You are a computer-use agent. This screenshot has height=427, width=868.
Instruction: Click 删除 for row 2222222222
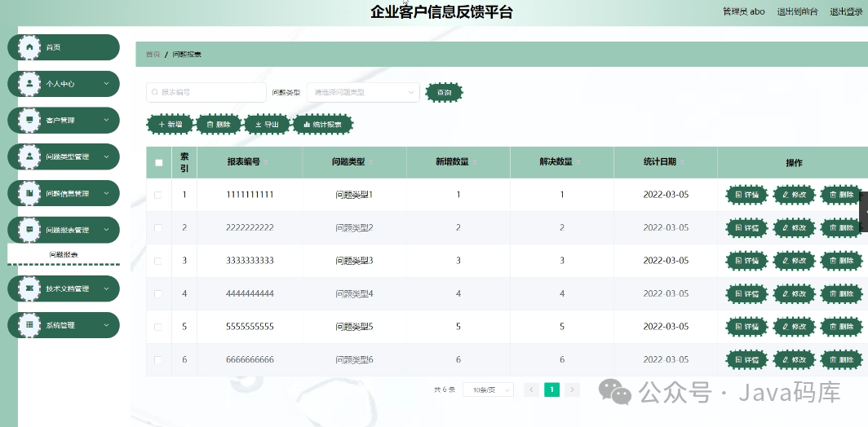841,228
